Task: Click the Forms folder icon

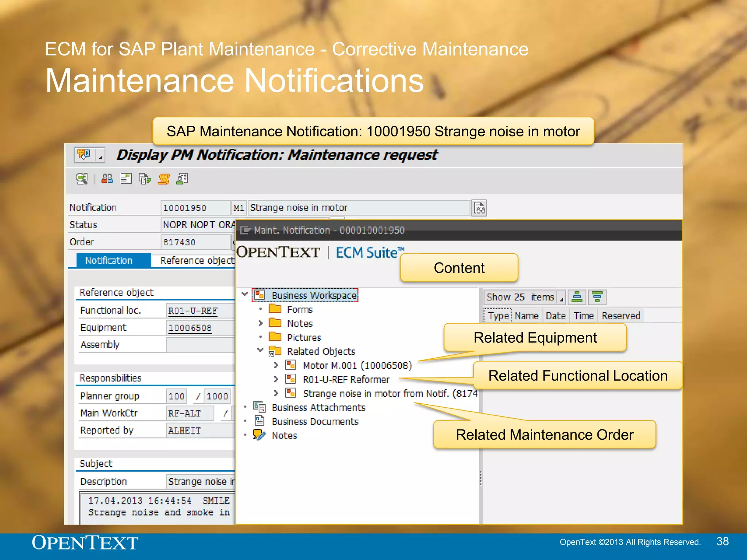Action: [x=275, y=309]
